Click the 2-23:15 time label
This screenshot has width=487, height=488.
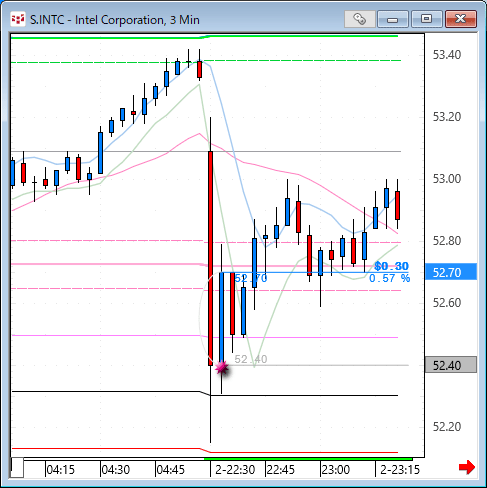400,470
